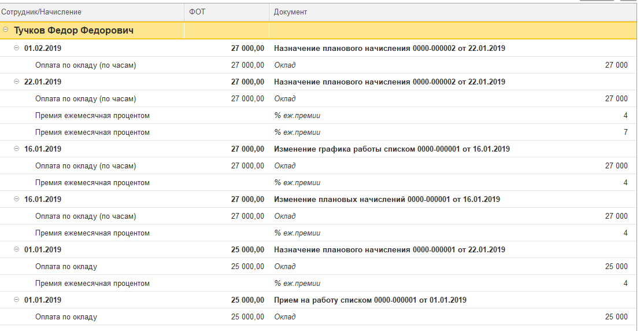Select the 01.02.2019 date row
644x331 pixels.
click(x=43, y=48)
